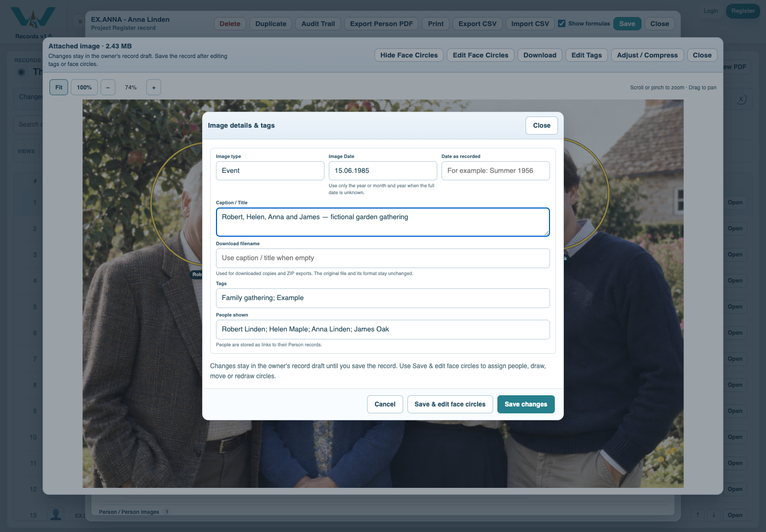Click the Login link
This screenshot has height=532, width=766.
click(711, 11)
